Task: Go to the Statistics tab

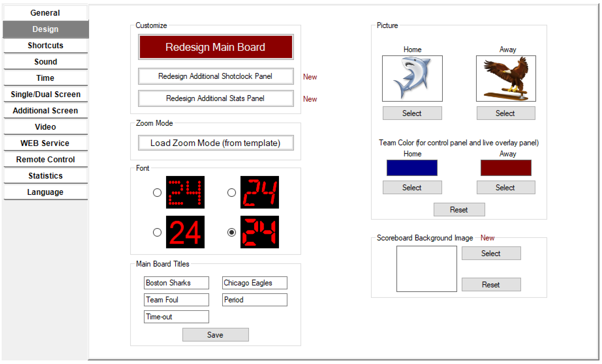Action: coord(46,176)
